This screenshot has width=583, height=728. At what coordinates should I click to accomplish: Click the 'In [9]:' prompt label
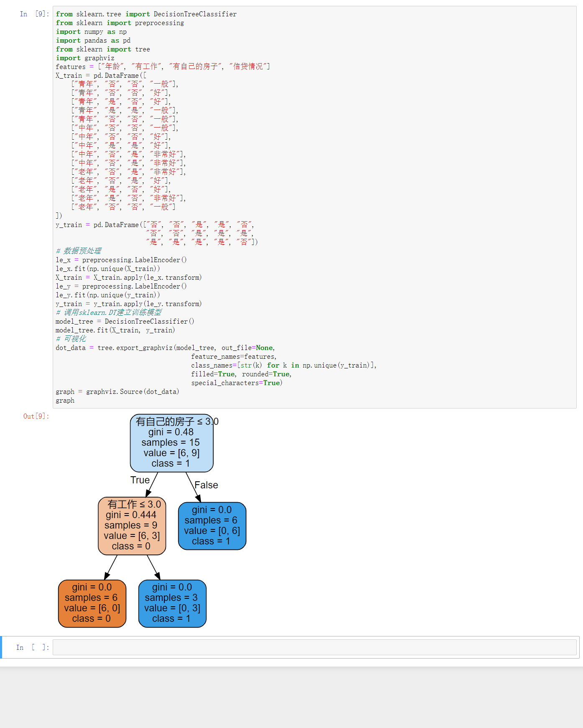(x=34, y=14)
